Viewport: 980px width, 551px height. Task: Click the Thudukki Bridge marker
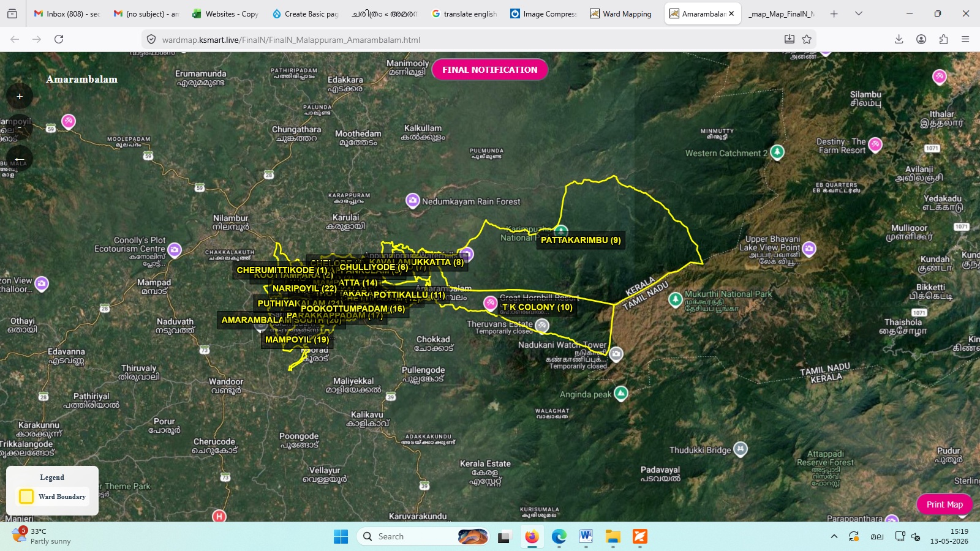(x=741, y=449)
